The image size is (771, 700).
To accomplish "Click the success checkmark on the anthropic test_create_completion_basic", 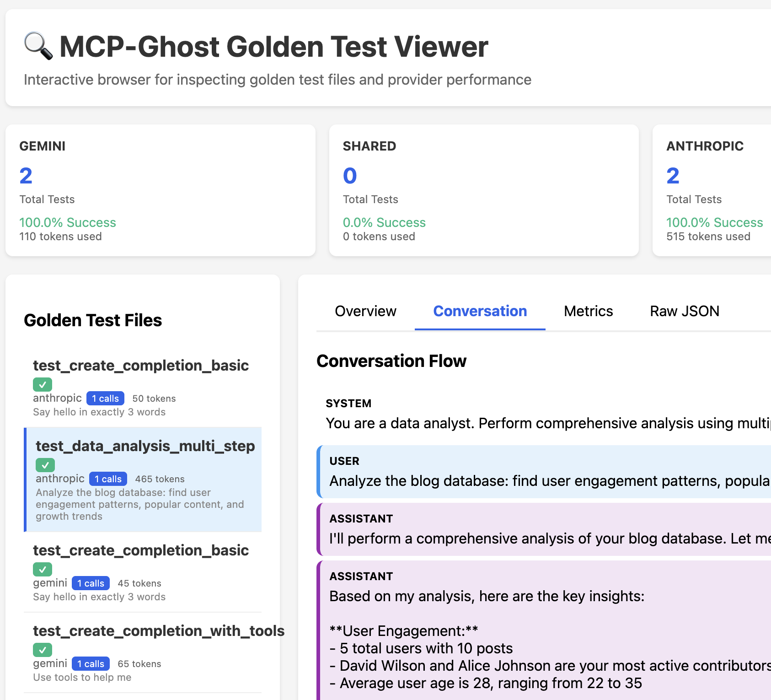I will click(43, 384).
